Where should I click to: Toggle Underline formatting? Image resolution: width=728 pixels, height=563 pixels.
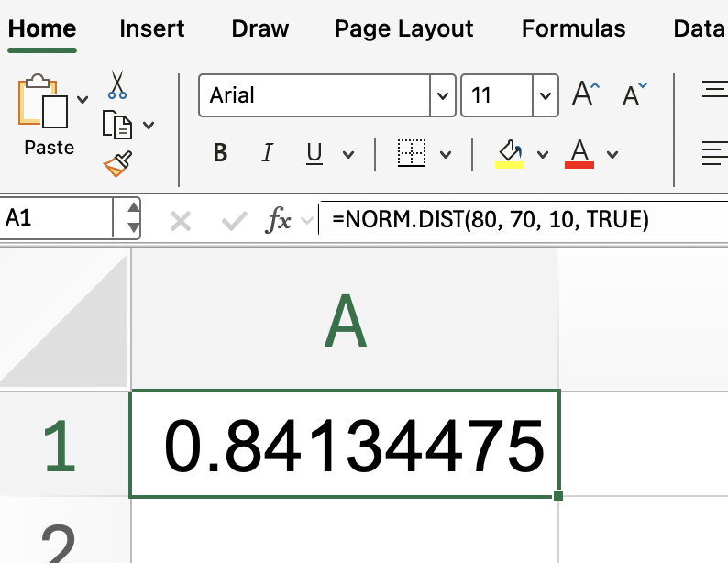[314, 153]
